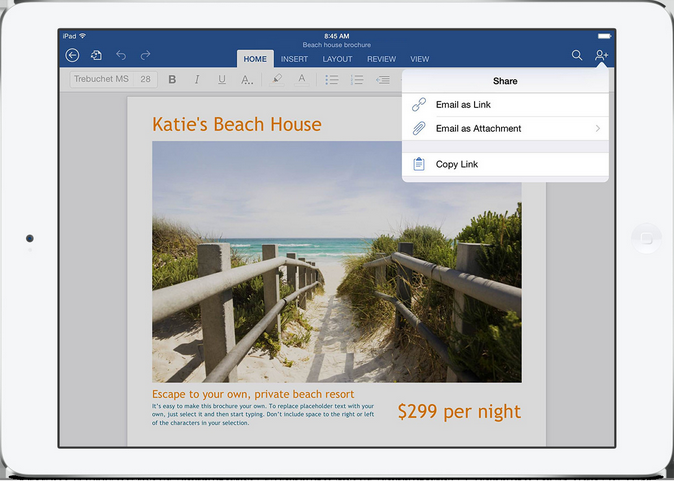Open the search magnifier

577,56
